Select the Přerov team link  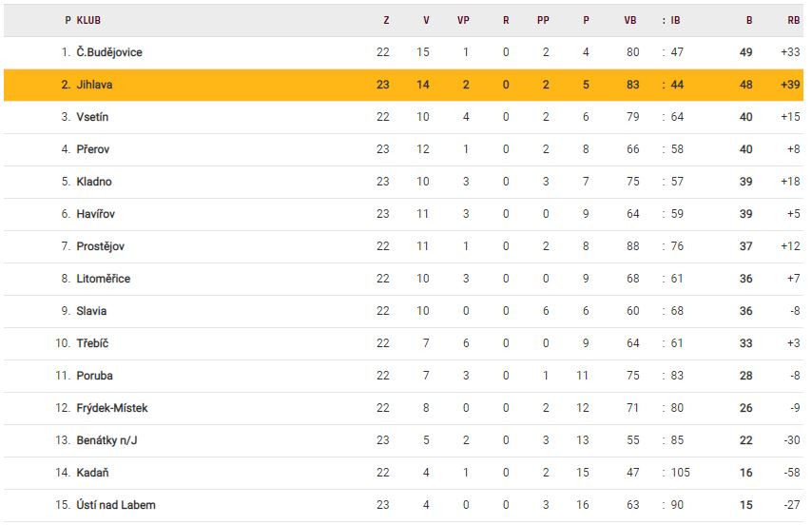[x=94, y=149]
